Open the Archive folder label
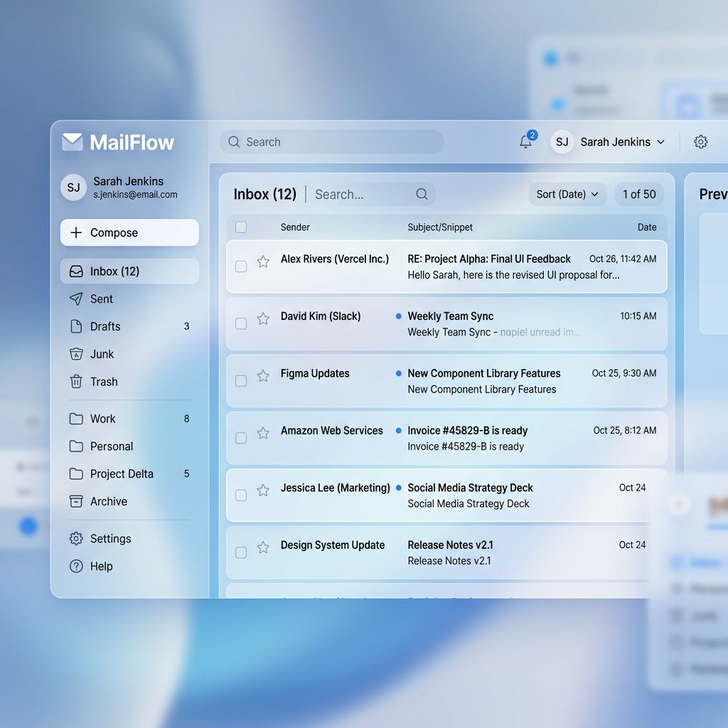Screen dimensions: 728x728 point(109,501)
